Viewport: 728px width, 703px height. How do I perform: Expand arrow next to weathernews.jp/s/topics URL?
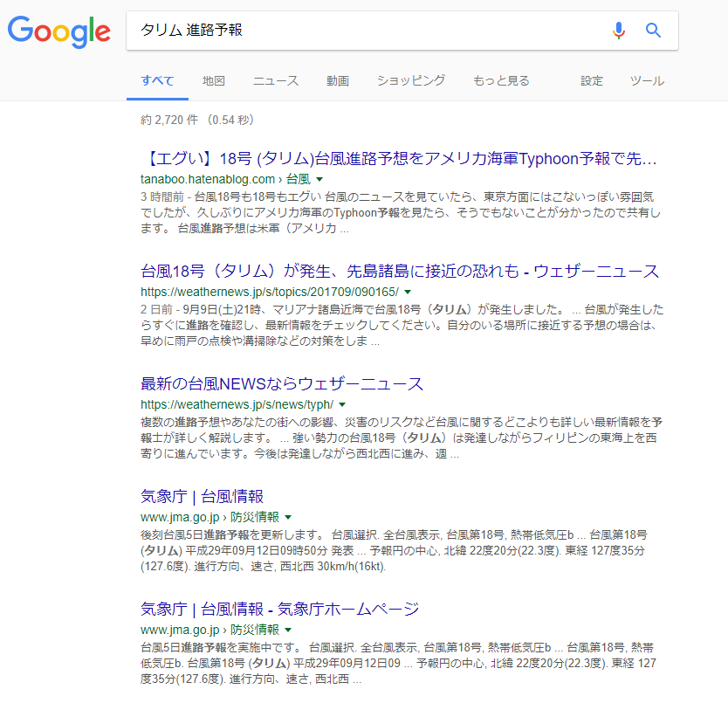point(408,293)
